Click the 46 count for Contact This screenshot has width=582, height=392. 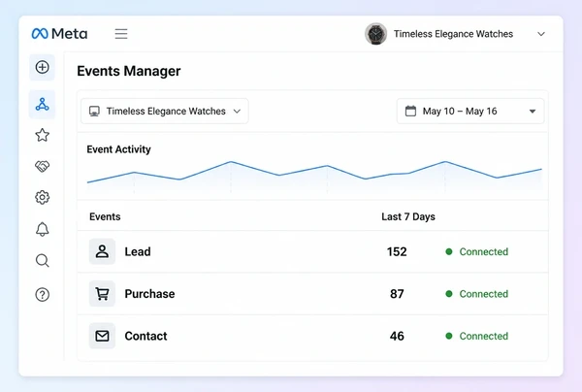(x=397, y=337)
